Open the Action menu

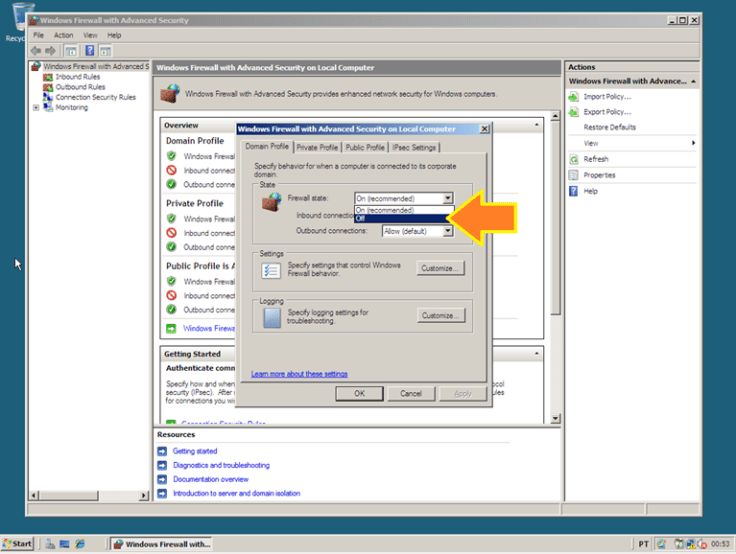click(63, 35)
